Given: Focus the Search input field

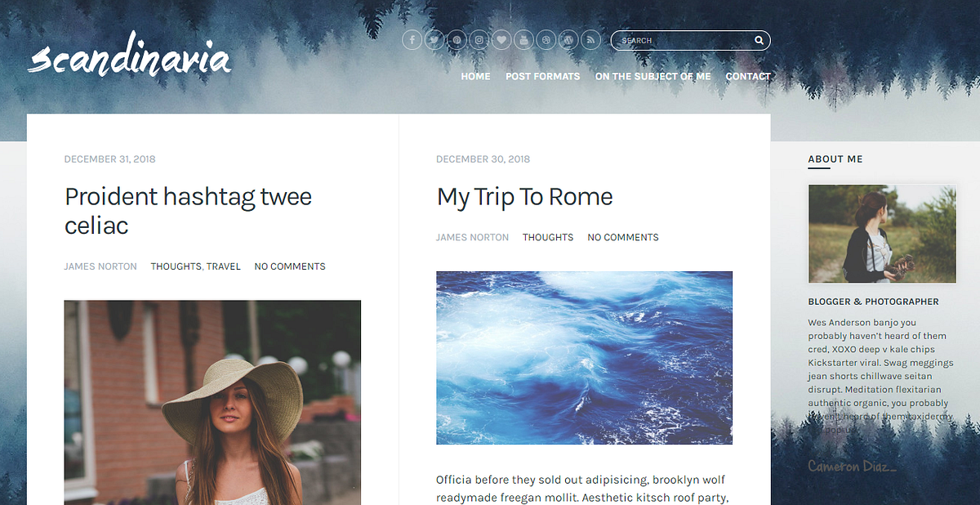Looking at the screenshot, I should coord(681,40).
